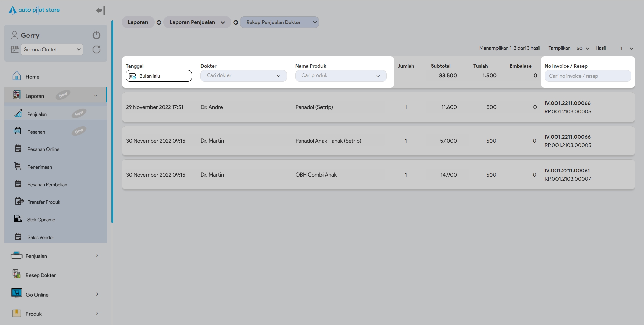Collapse the Laporan sidebar section
Screen dimensions: 644x325
tap(95, 96)
